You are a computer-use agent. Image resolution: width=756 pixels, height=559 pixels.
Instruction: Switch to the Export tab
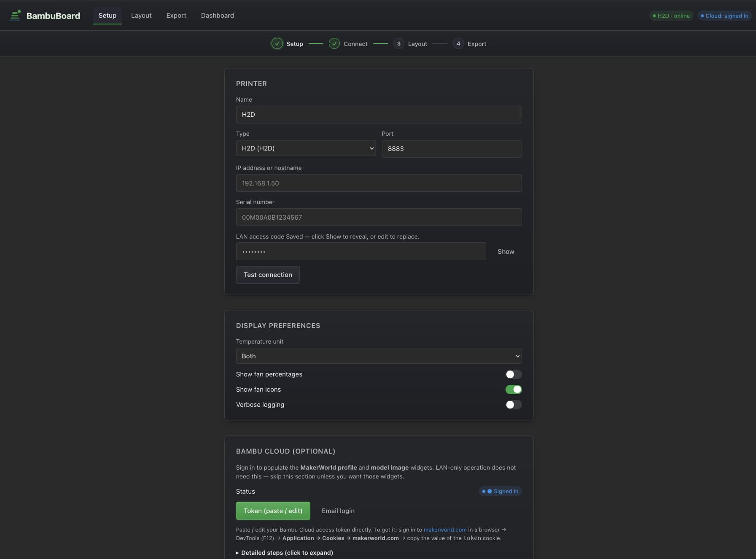176,16
